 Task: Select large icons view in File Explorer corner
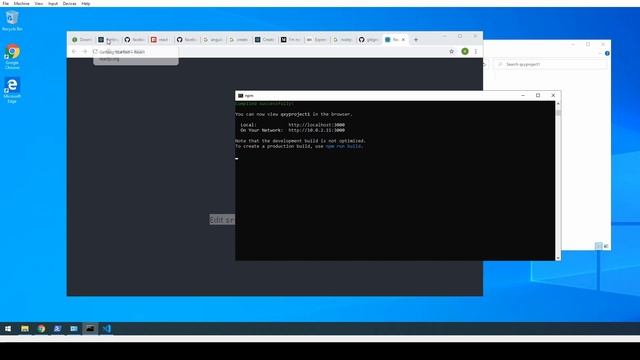click(606, 246)
